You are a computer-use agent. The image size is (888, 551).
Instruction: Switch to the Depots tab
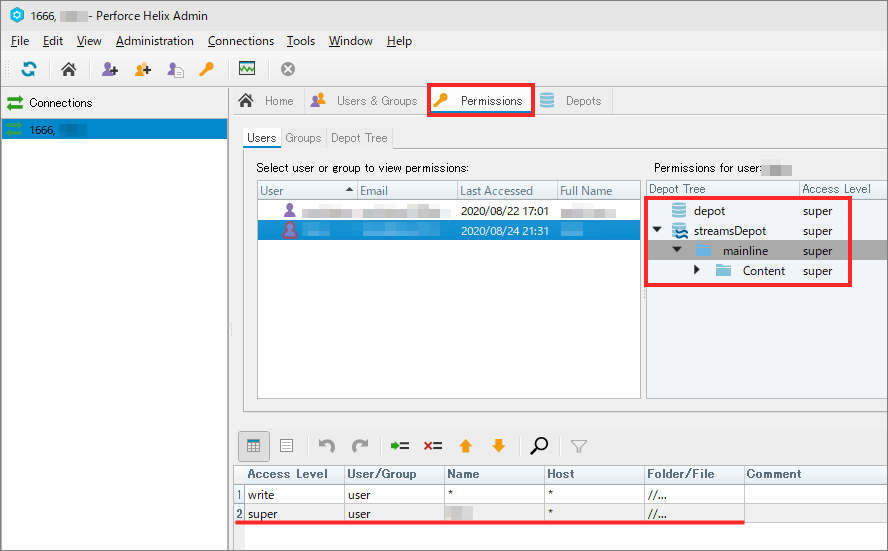point(572,101)
